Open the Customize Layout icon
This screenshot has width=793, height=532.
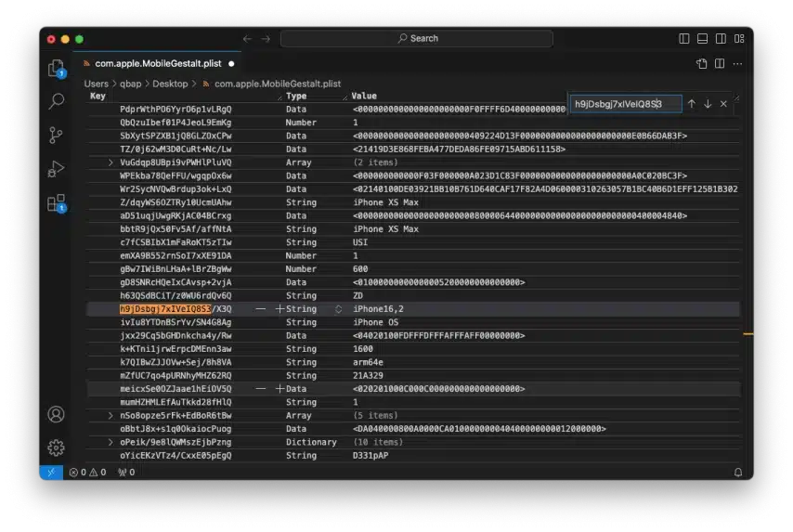click(739, 38)
